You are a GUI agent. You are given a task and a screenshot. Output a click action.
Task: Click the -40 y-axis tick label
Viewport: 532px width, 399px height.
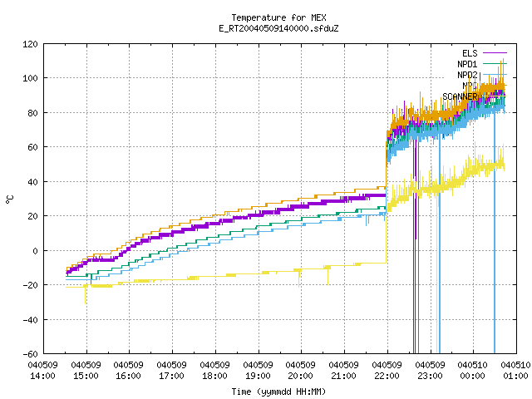pyautogui.click(x=30, y=320)
